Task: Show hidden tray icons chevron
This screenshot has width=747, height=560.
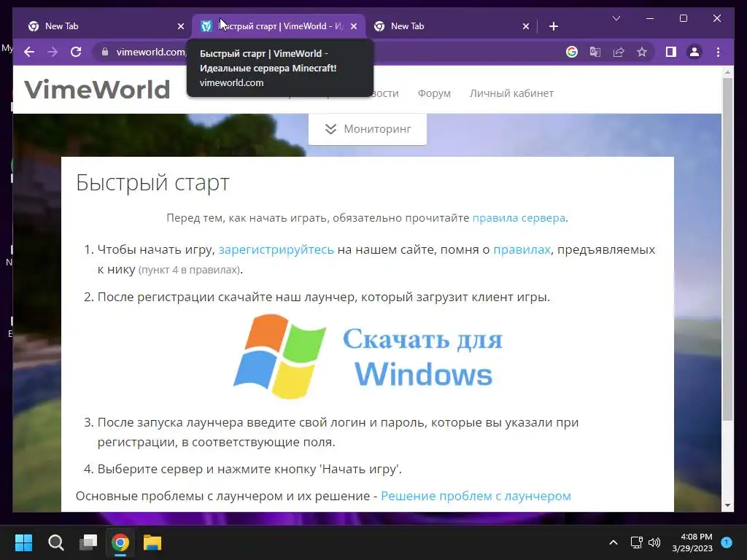Action: tap(614, 542)
